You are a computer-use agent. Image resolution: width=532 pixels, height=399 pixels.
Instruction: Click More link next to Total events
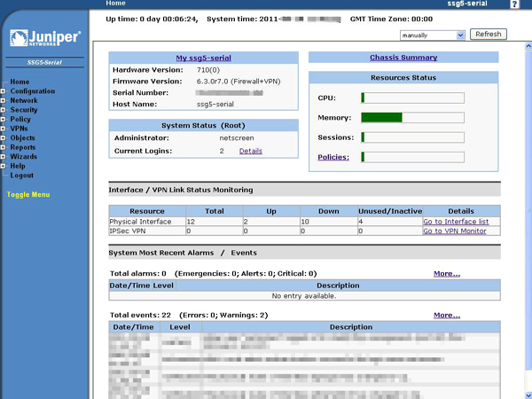[x=447, y=315]
